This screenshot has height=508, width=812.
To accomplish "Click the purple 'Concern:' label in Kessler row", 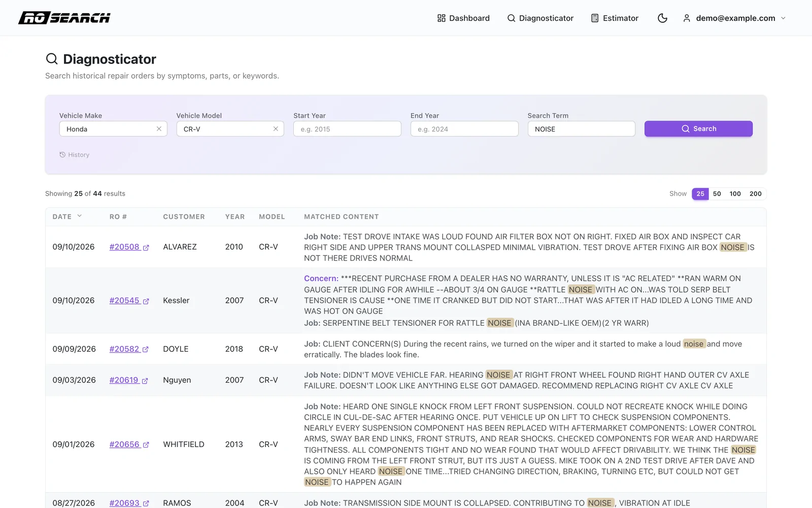I will coord(321,278).
